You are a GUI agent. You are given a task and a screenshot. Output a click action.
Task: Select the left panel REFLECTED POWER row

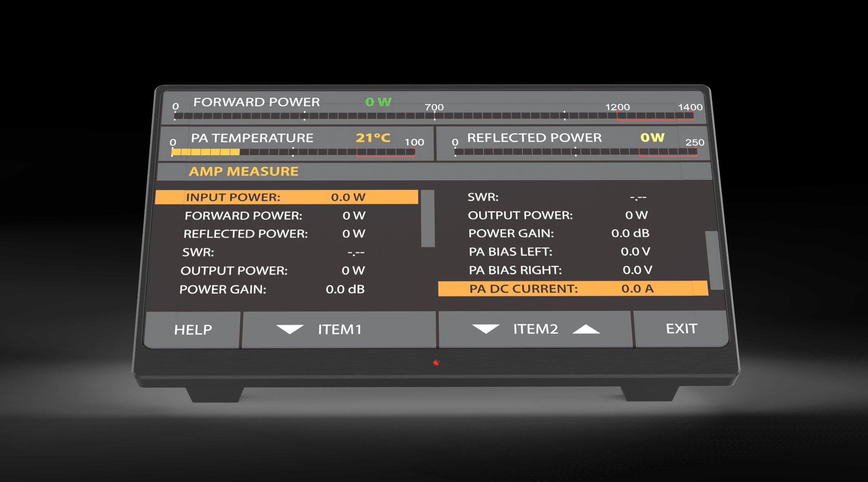click(x=274, y=234)
